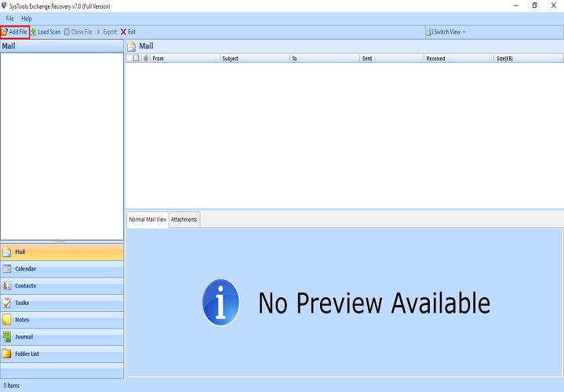Click the Export toolbar button

(x=107, y=32)
